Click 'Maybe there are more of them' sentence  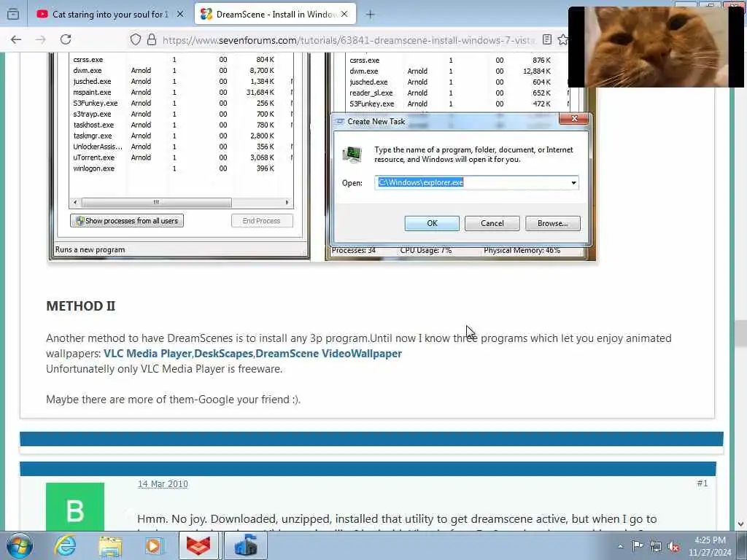[174, 400]
